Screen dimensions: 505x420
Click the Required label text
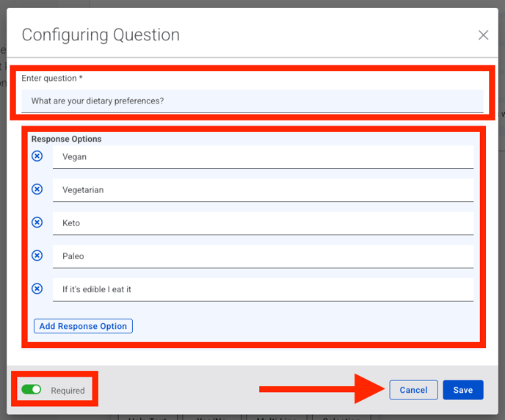pyautogui.click(x=68, y=391)
